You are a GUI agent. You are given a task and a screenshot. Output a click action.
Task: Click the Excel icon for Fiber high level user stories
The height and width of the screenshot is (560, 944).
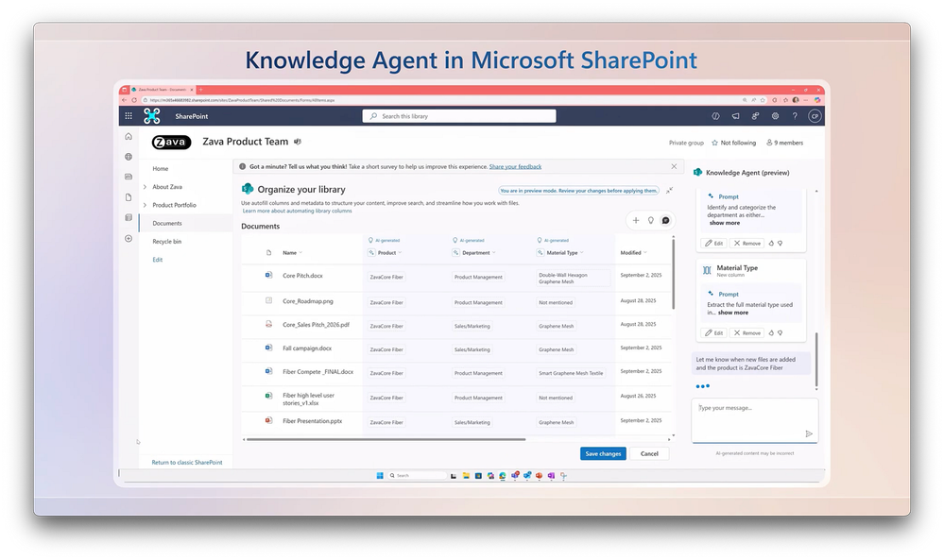[268, 395]
